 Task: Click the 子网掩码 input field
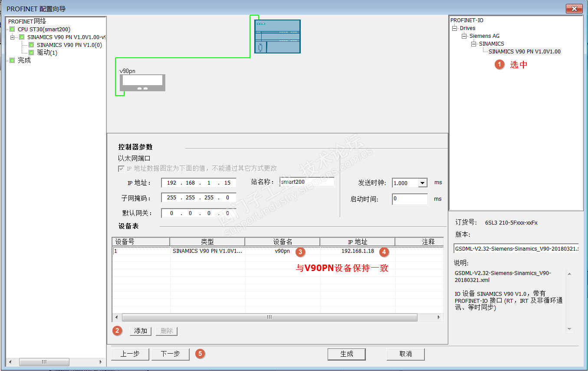pos(199,198)
